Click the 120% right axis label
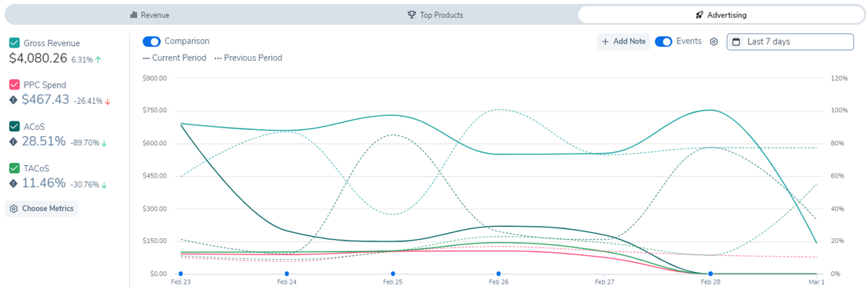The image size is (868, 289). pos(840,78)
